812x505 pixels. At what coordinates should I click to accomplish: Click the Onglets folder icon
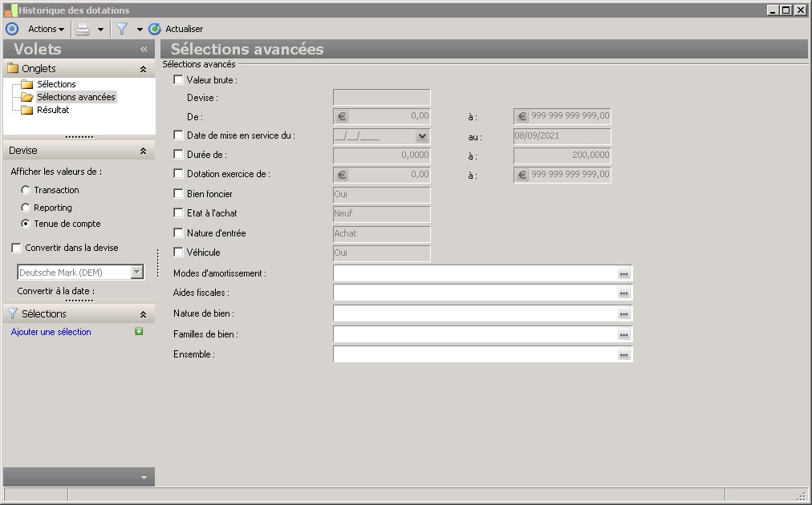point(13,68)
